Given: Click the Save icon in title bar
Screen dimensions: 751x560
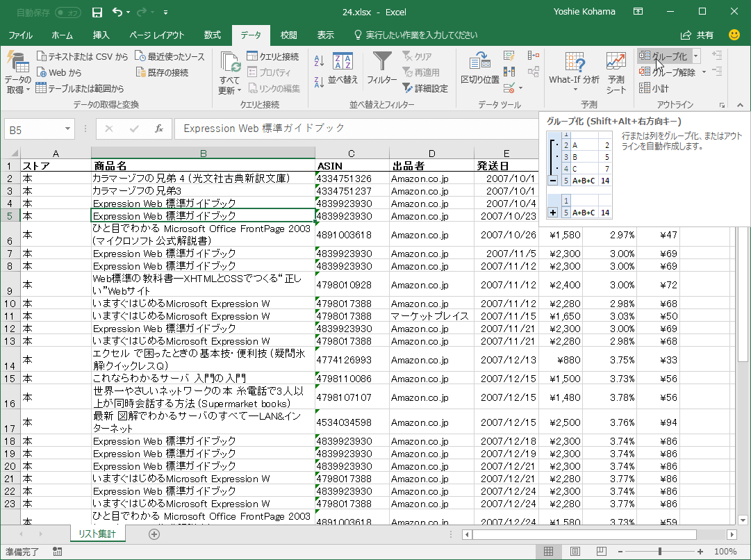Looking at the screenshot, I should (x=97, y=13).
